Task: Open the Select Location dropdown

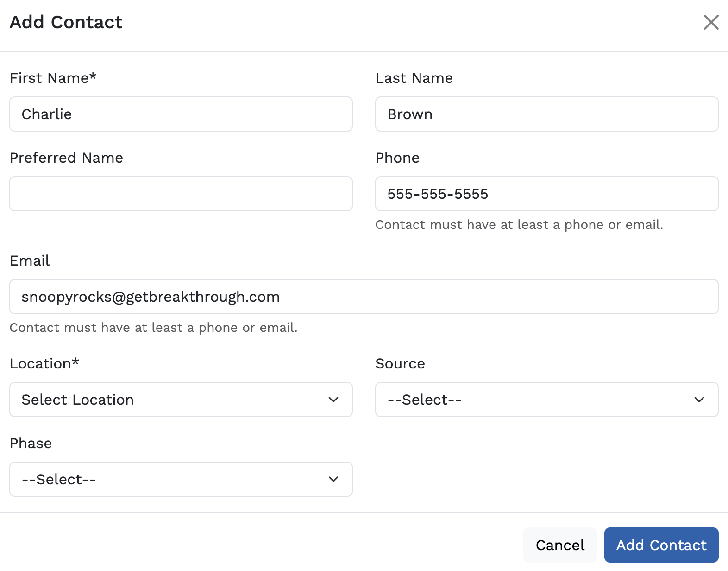Action: click(x=181, y=400)
